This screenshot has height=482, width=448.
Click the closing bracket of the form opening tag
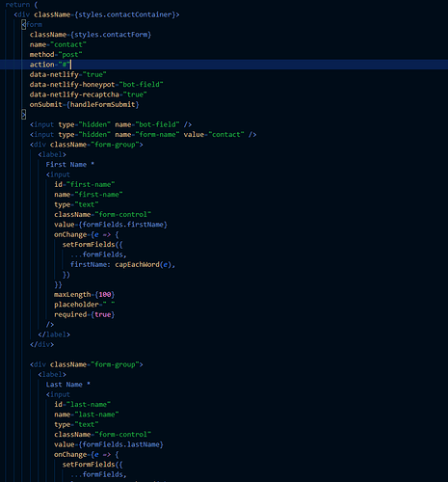(23, 114)
